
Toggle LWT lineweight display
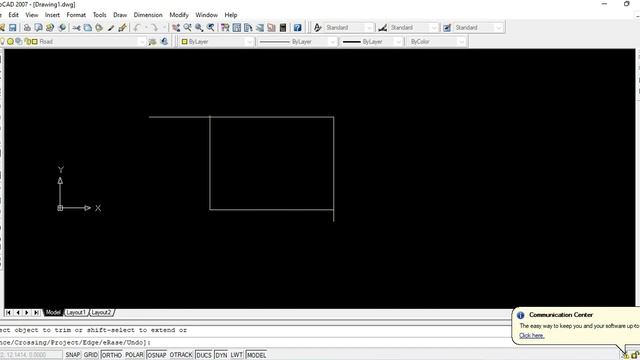(x=237, y=355)
